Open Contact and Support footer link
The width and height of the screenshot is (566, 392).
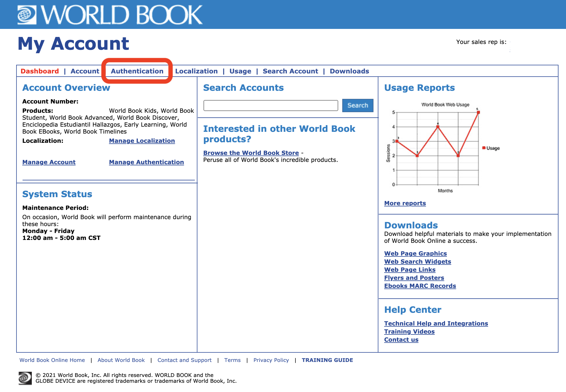coord(184,360)
